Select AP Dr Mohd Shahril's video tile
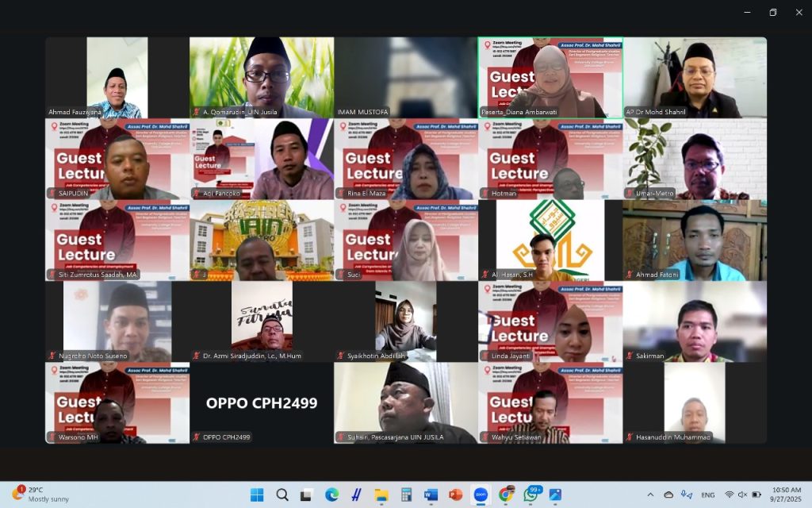 pos(695,78)
